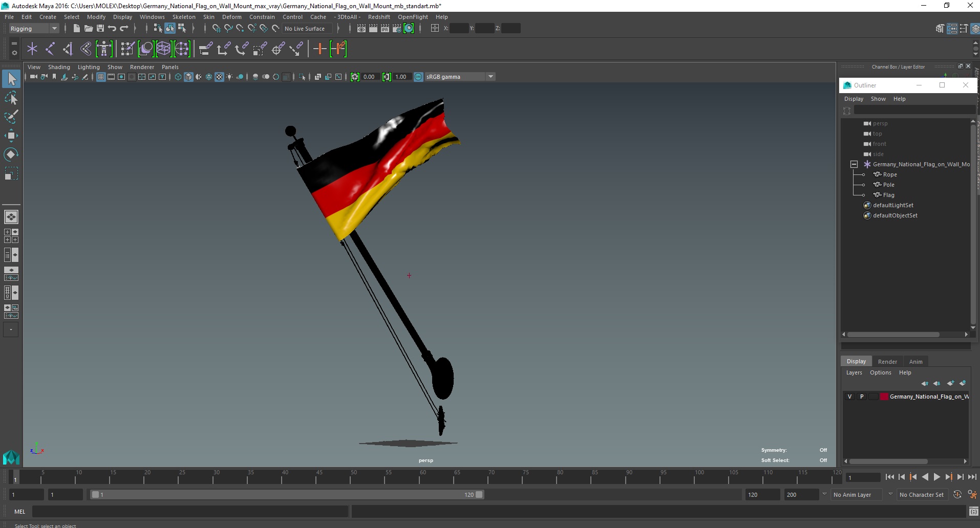Select the arrow Select Tool in toolbox

pyautogui.click(x=11, y=79)
